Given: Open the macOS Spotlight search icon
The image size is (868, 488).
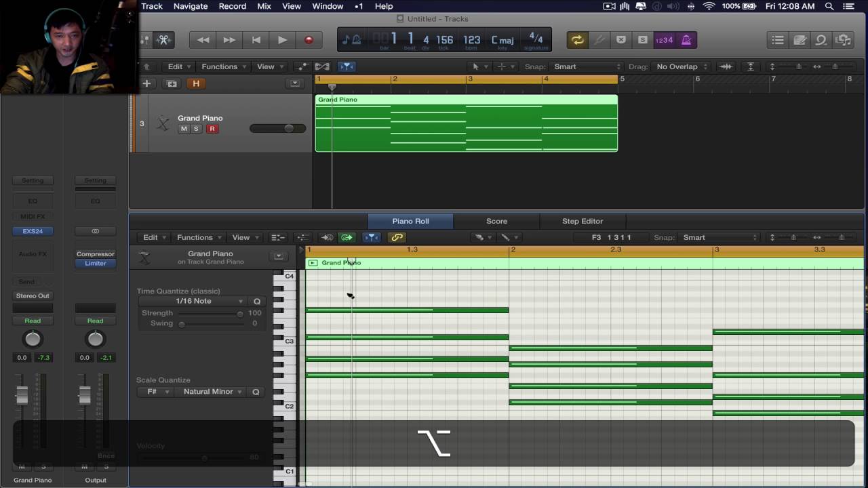Looking at the screenshot, I should coord(829,6).
